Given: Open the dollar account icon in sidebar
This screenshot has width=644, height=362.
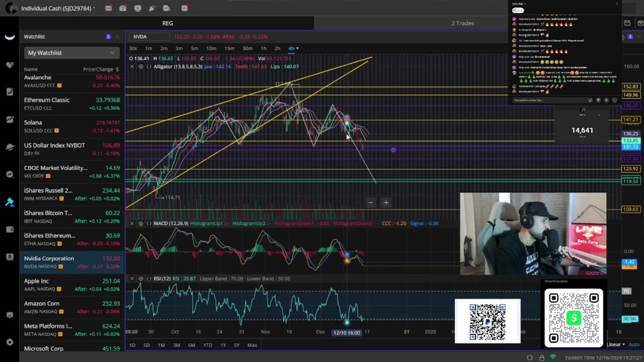Looking at the screenshot, I should (10, 257).
